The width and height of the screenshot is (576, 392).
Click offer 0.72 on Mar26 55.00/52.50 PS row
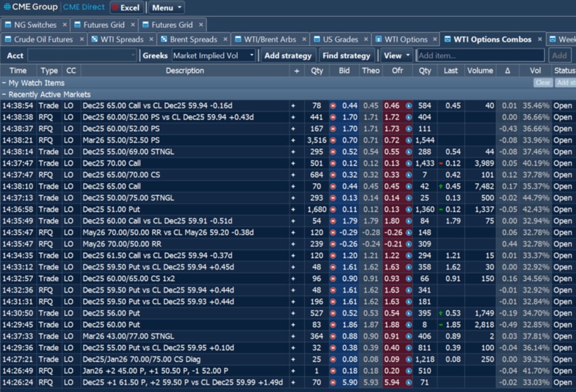(392, 140)
